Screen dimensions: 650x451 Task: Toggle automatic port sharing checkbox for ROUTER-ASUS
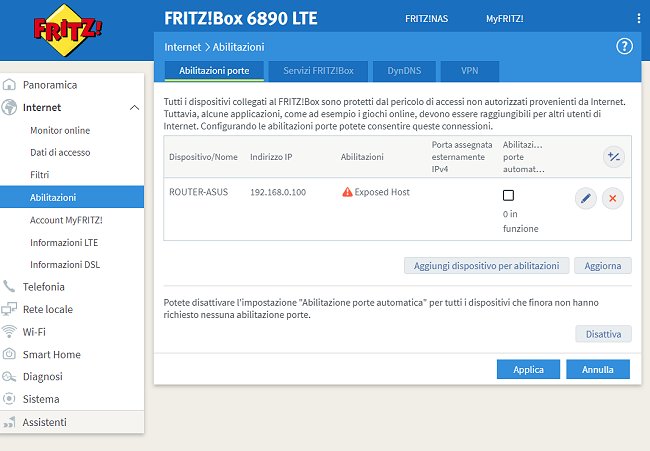[508, 195]
